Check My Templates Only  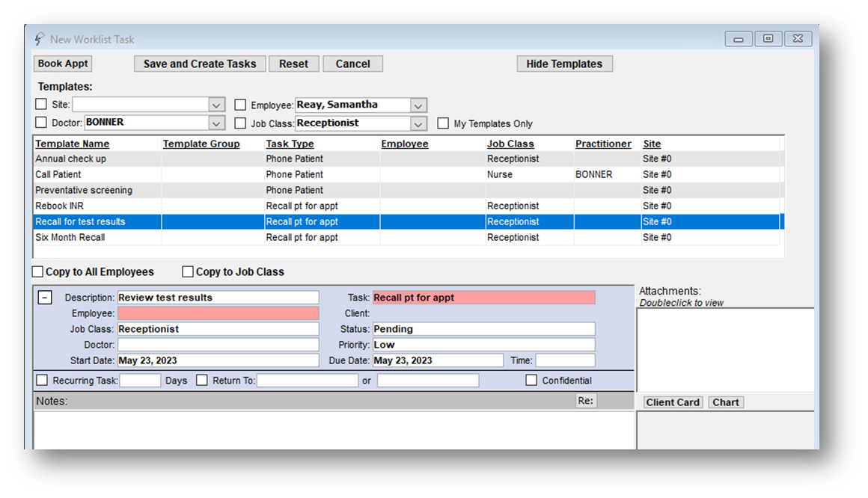[443, 123]
